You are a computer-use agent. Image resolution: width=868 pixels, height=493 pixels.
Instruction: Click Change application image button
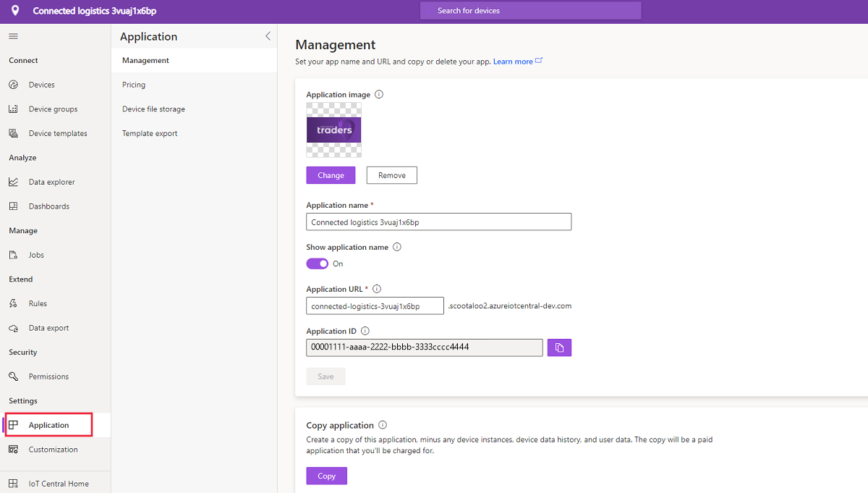tap(331, 175)
